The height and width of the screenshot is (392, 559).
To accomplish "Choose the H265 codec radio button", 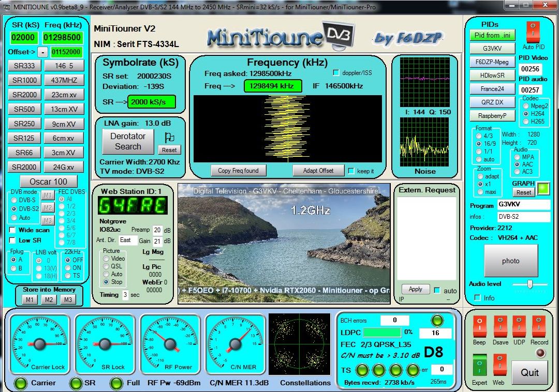I will [x=526, y=122].
